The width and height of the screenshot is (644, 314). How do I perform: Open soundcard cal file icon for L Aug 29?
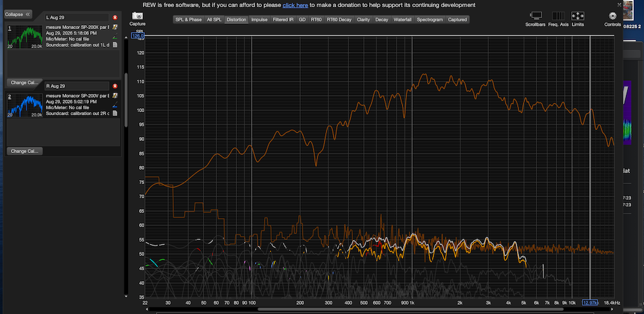pyautogui.click(x=115, y=44)
